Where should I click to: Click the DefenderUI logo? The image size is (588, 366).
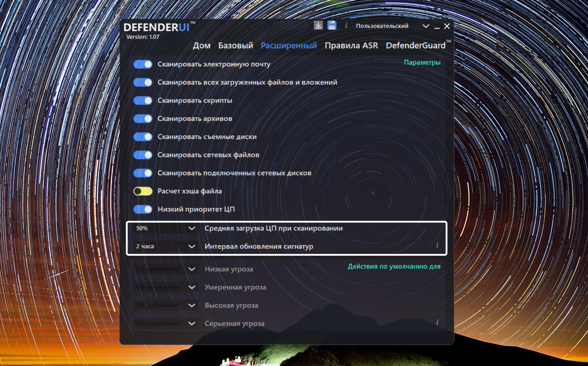159,27
